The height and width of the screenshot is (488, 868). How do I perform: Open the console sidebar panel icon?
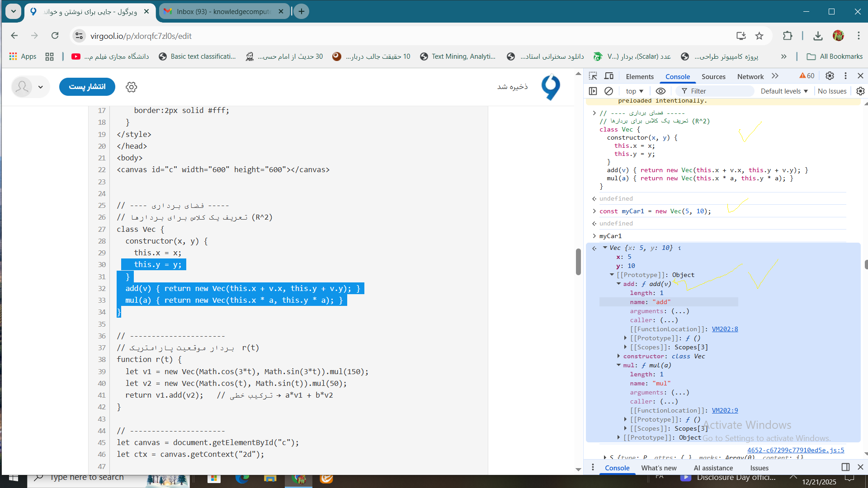click(x=593, y=91)
